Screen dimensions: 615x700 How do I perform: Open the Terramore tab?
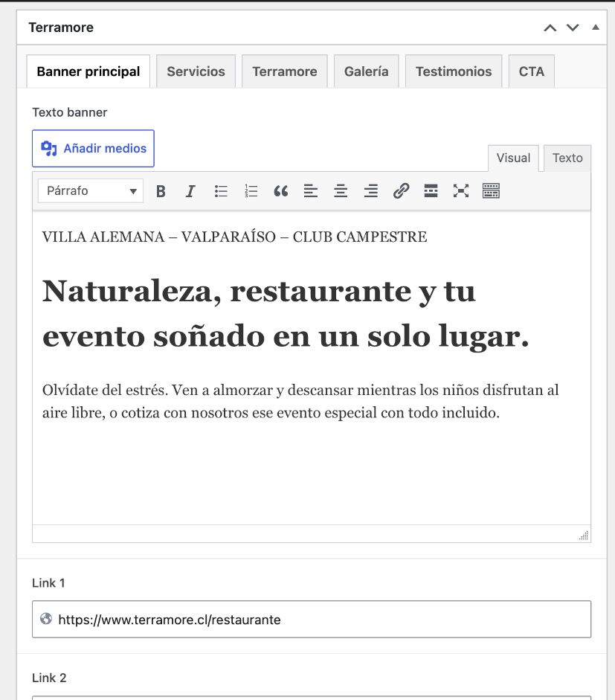[x=285, y=71]
